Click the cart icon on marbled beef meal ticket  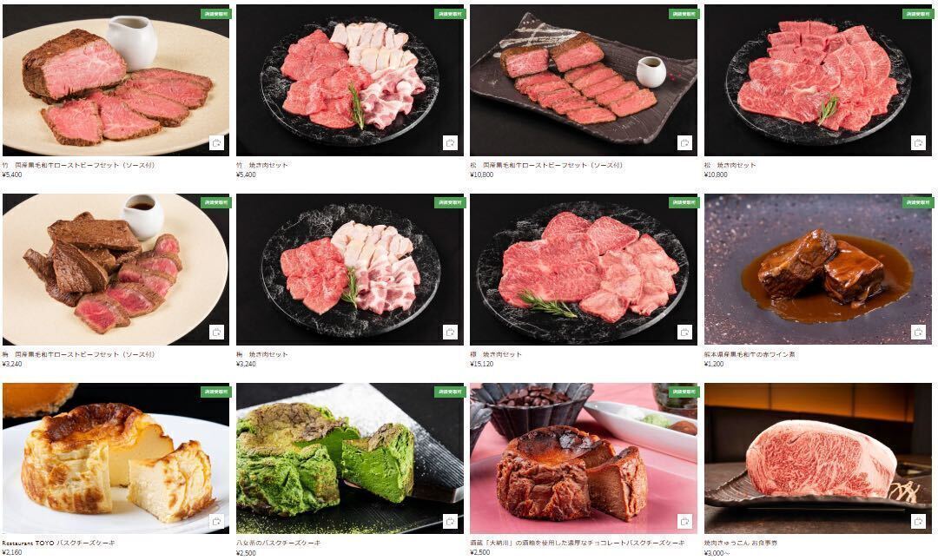point(918,521)
